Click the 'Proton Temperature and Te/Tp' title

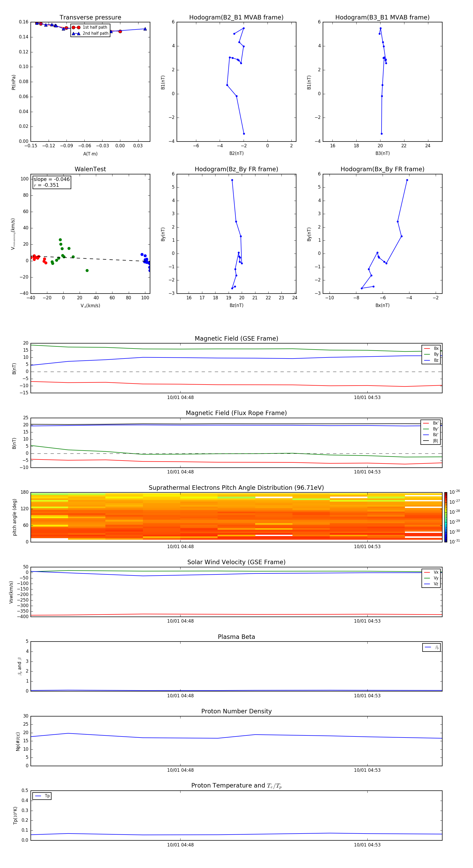tap(236, 786)
